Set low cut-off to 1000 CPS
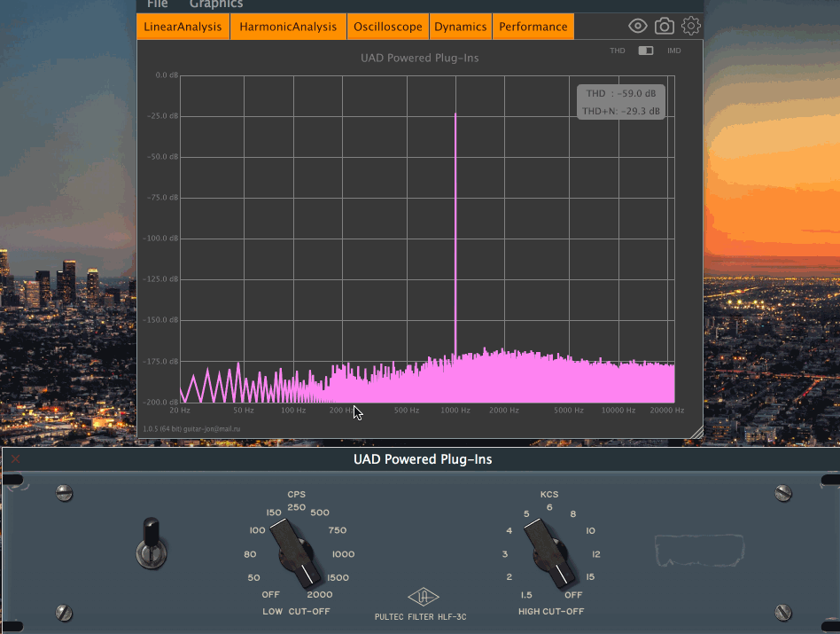The height and width of the screenshot is (634, 840). click(x=344, y=554)
